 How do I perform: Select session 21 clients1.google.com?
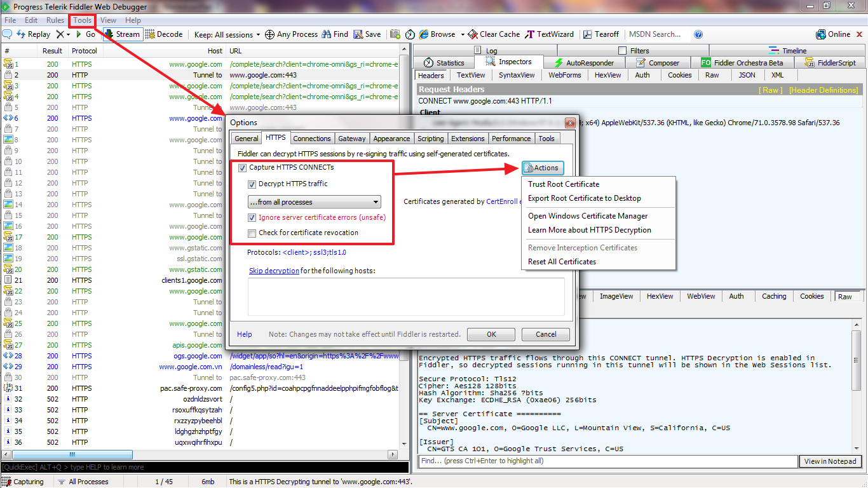(201, 280)
